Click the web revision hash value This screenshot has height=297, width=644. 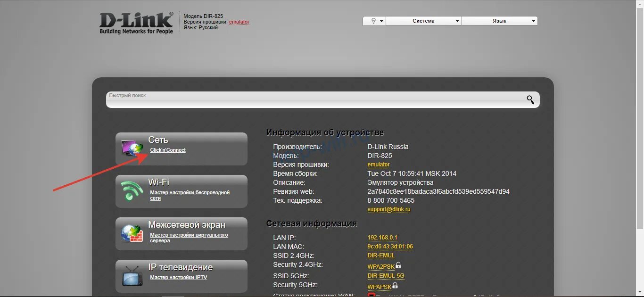(438, 191)
